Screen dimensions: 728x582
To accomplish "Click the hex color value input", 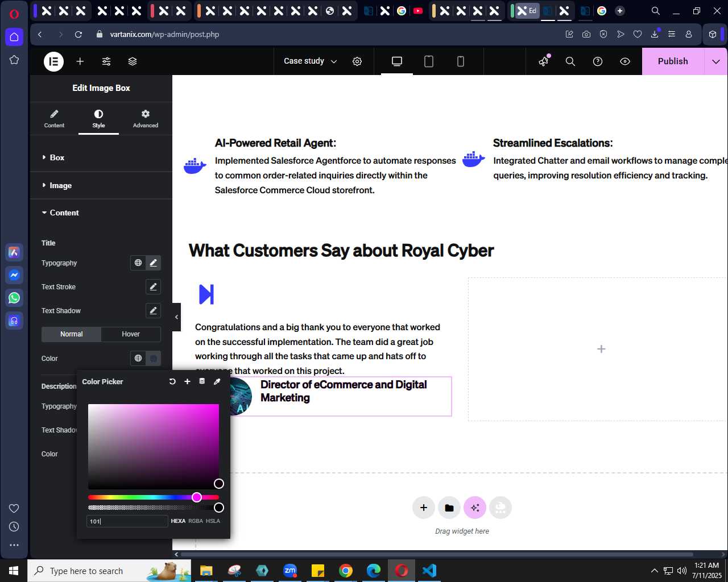I will click(x=127, y=521).
